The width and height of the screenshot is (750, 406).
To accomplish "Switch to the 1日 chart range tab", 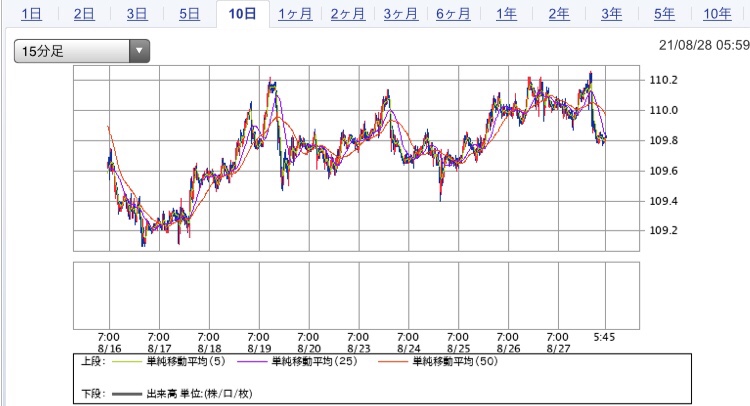I will pos(32,13).
